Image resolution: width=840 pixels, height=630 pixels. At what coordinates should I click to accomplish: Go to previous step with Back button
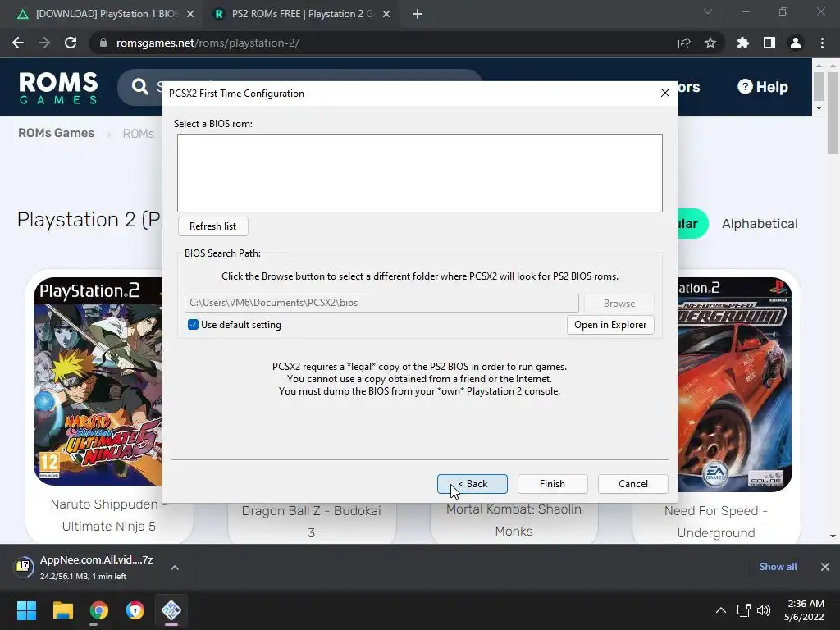[472, 484]
